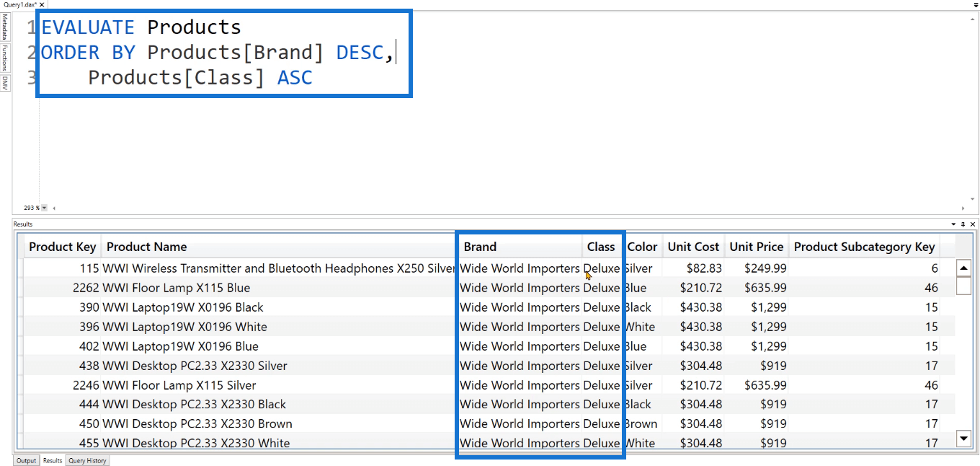Click the $635.99 price in Floor Lamp Blue row
Image resolution: width=980 pixels, height=466 pixels.
pyautogui.click(x=757, y=288)
